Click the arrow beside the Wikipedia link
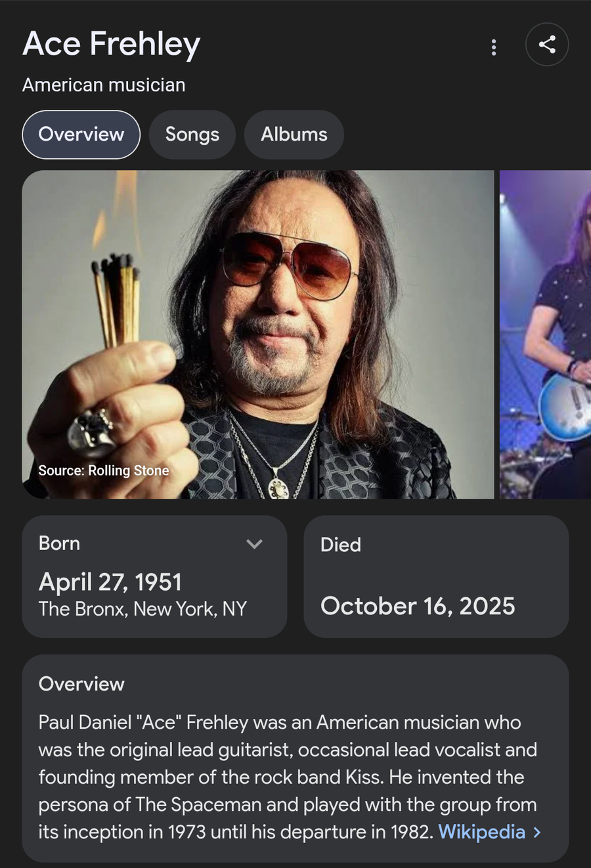The width and height of the screenshot is (591, 868). point(537,832)
